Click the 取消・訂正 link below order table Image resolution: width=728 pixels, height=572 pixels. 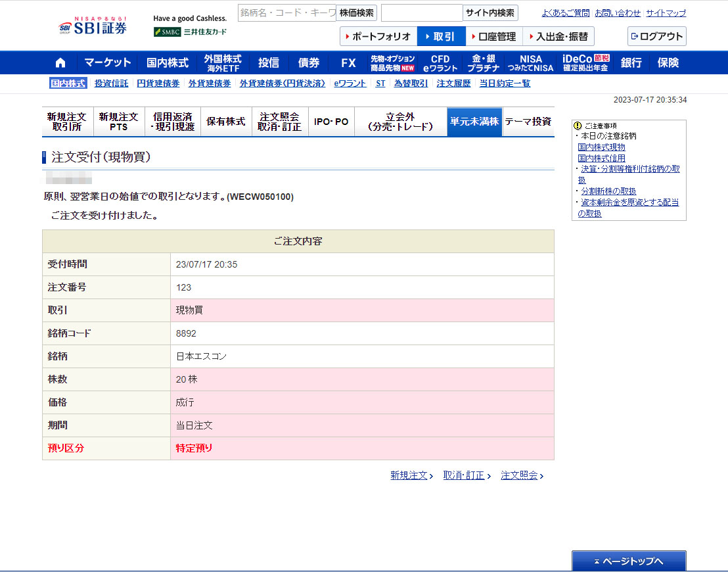[464, 475]
